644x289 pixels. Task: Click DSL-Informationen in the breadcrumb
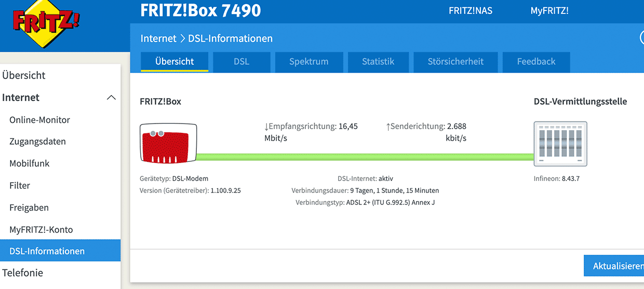tap(230, 38)
